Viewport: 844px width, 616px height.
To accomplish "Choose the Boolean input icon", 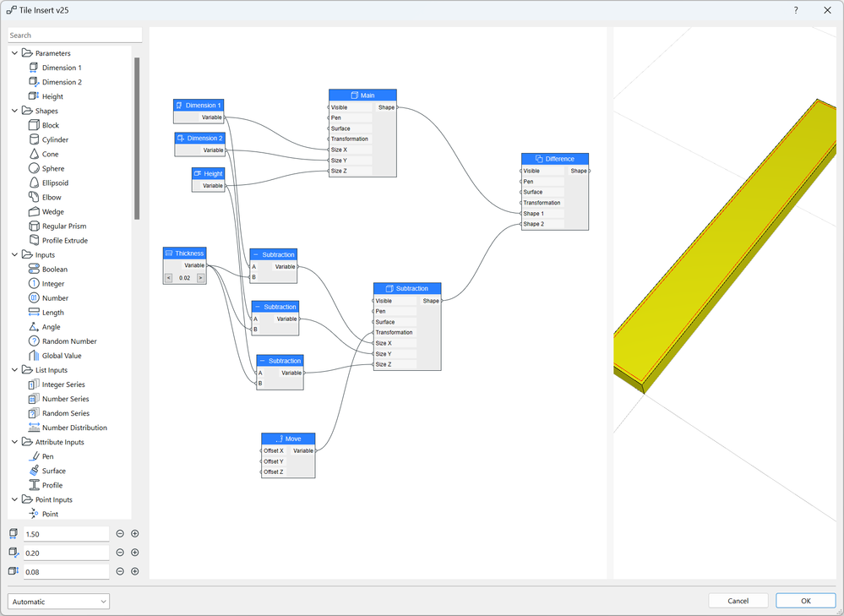I will tap(34, 270).
